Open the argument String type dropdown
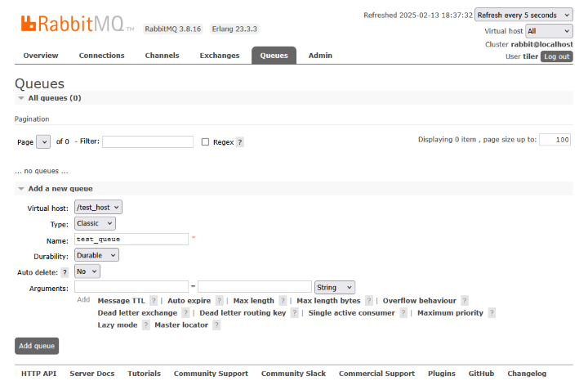This screenshot has height=390, width=588. click(x=335, y=288)
